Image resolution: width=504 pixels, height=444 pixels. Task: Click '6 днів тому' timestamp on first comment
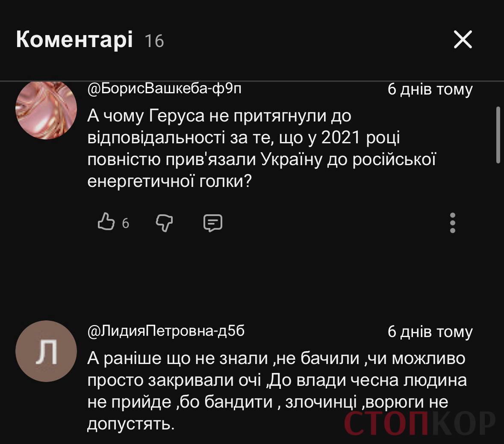coord(430,89)
